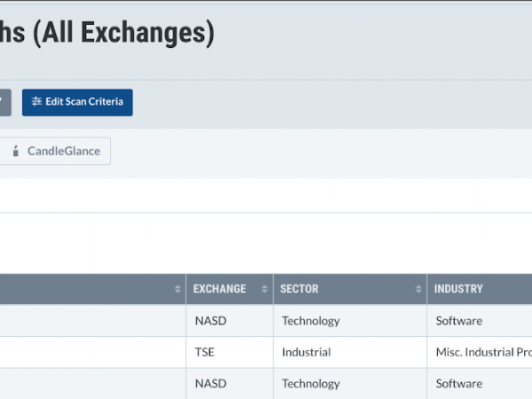
Task: Click the partially visible gray button beside Edit Scan Criteria
Action: coord(5,103)
